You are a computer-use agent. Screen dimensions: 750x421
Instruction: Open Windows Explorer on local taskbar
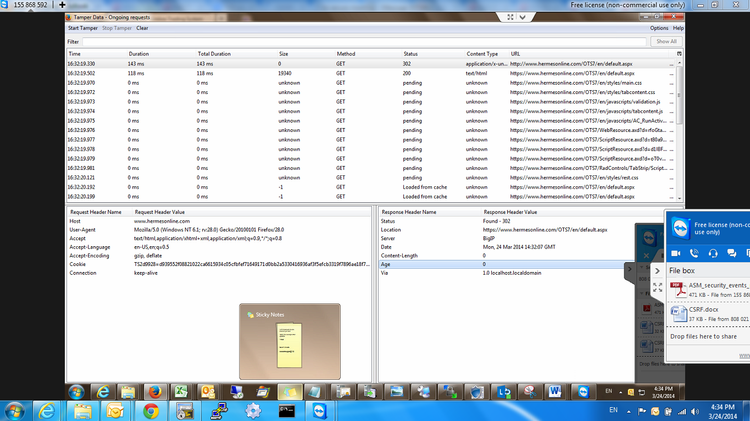pyautogui.click(x=82, y=411)
